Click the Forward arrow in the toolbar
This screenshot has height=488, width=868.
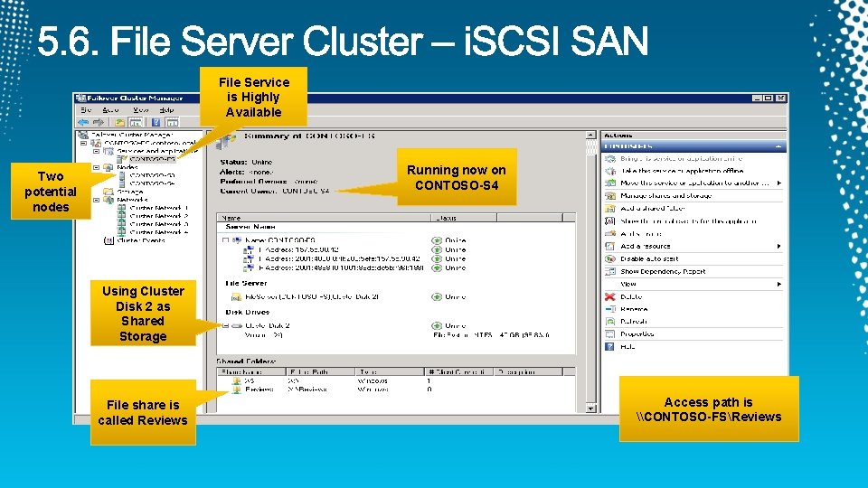point(99,122)
